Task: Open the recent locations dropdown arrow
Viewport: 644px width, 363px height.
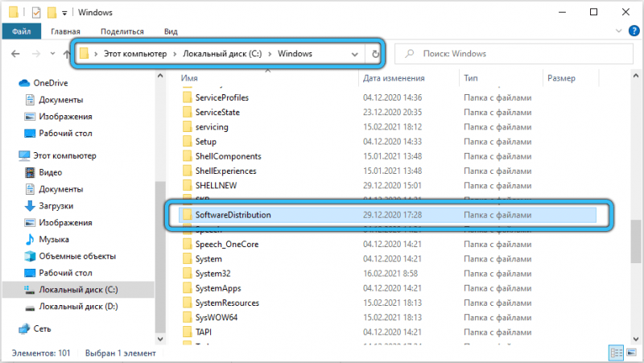Action: tap(52, 53)
